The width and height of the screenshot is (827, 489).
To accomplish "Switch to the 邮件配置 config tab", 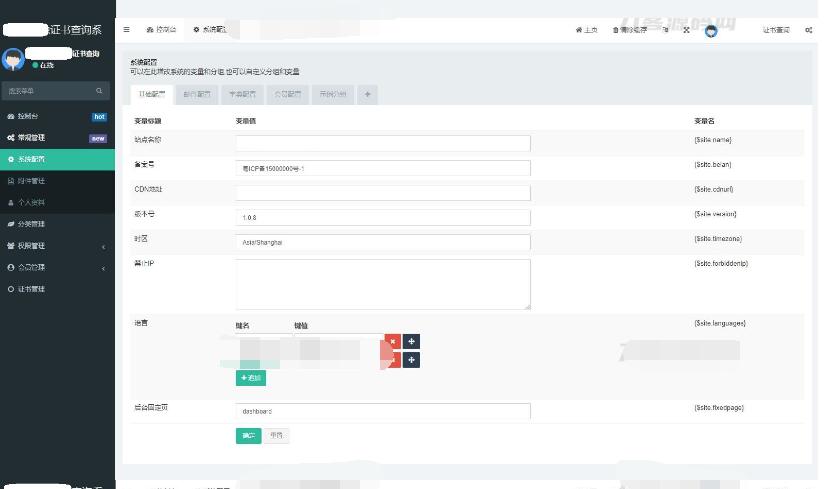I will (x=197, y=94).
